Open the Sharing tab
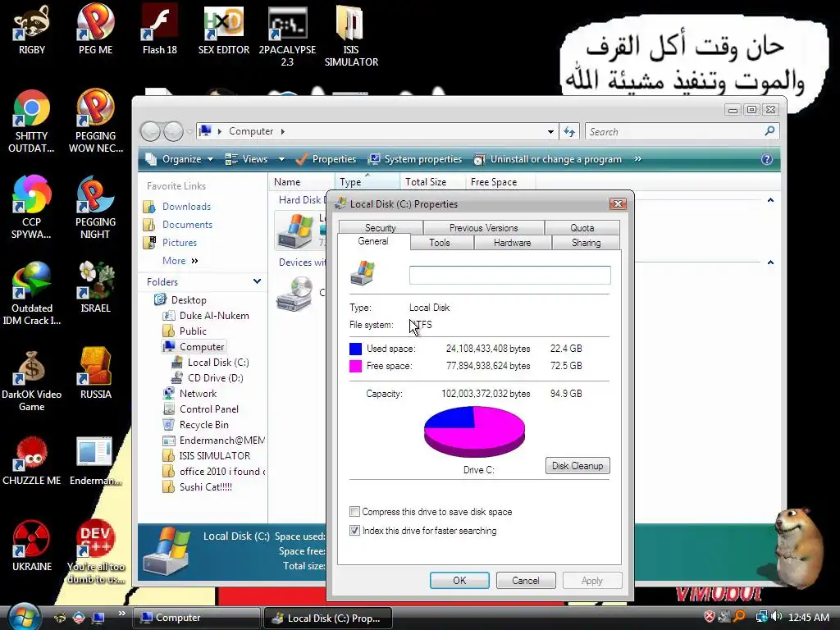This screenshot has height=630, width=840. click(586, 243)
